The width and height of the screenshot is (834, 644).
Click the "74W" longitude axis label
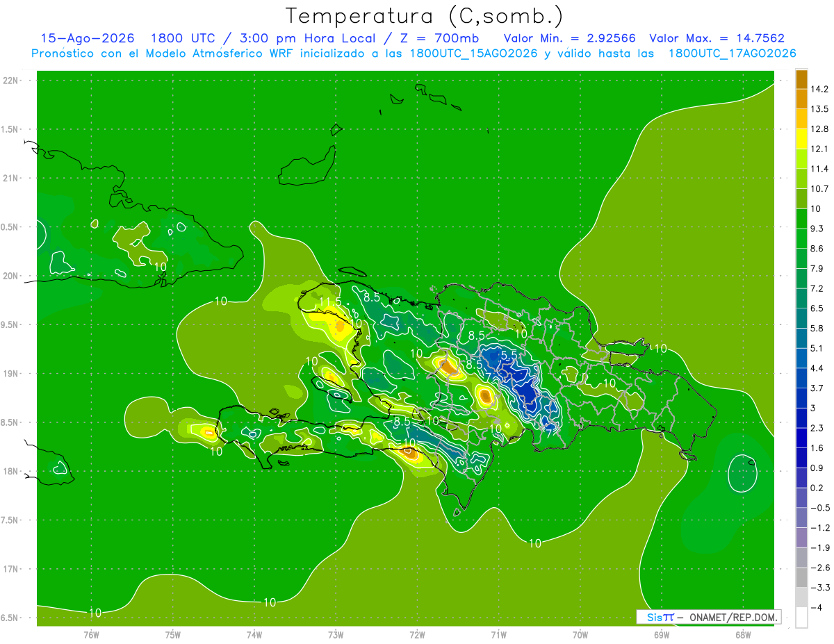coord(254,634)
